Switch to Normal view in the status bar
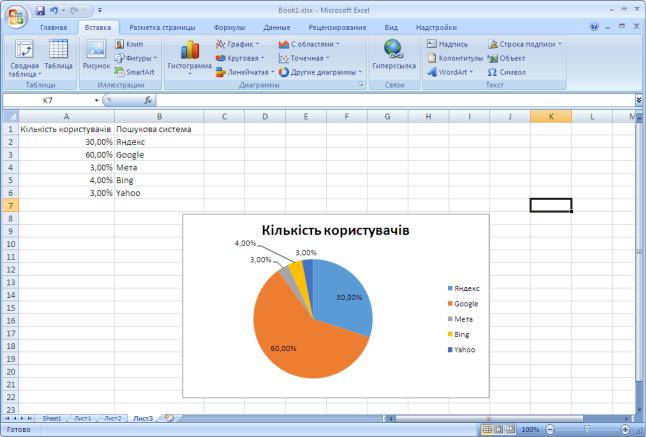The image size is (646, 437). [x=487, y=430]
